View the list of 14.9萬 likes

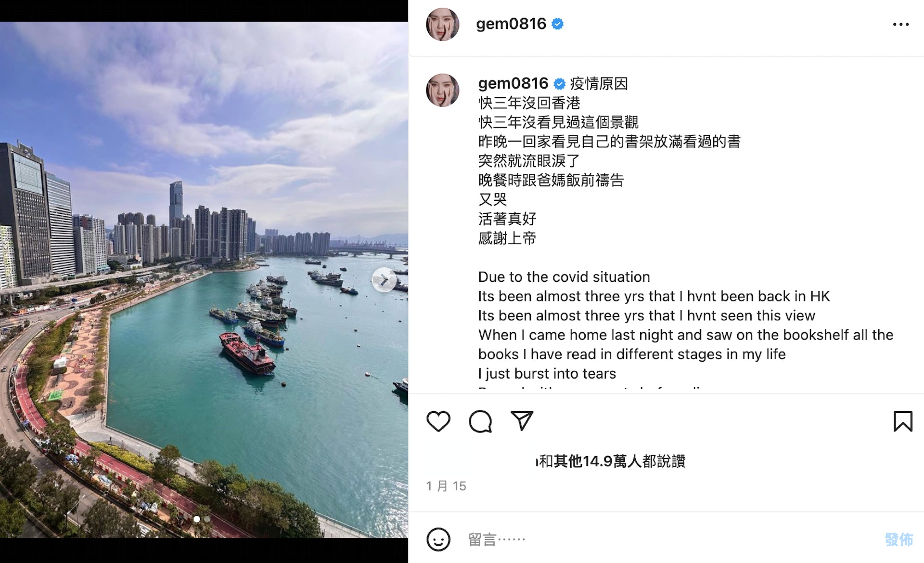click(611, 461)
